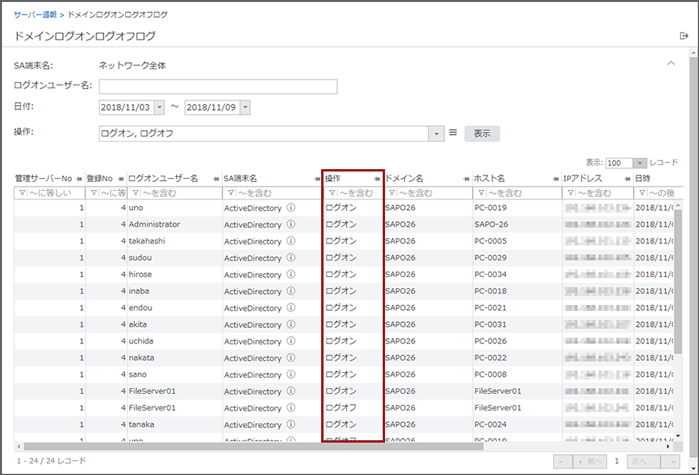Click the info icon in the FileServer01 logoff row
The width and height of the screenshot is (699, 475).
291,408
